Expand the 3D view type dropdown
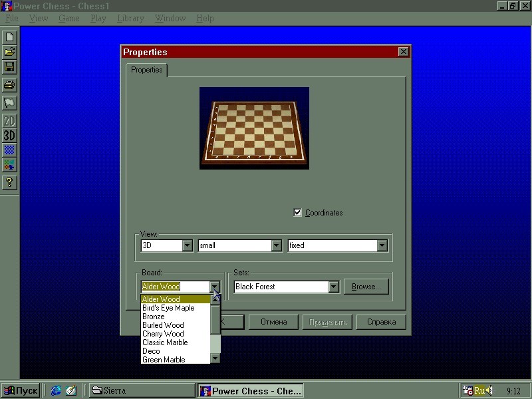This screenshot has height=399, width=532. [187, 245]
